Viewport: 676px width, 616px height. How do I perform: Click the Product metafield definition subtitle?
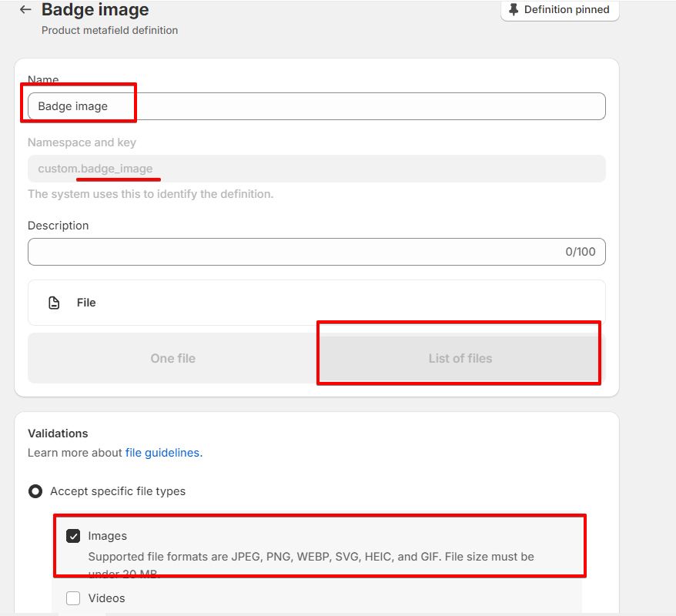109,31
